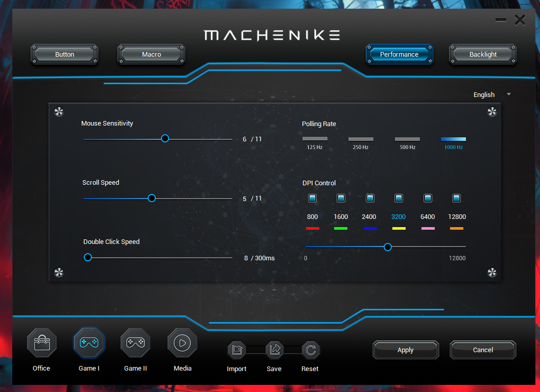Click the 5 / 11 scroll value
The image size is (540, 392).
point(252,199)
